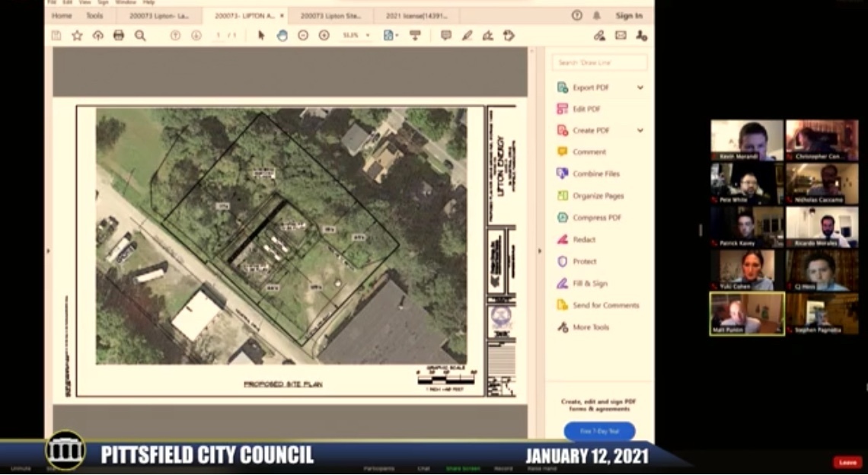Screen dimensions: 868x475
Task: Click the zoom in plus icon
Action: tap(324, 35)
